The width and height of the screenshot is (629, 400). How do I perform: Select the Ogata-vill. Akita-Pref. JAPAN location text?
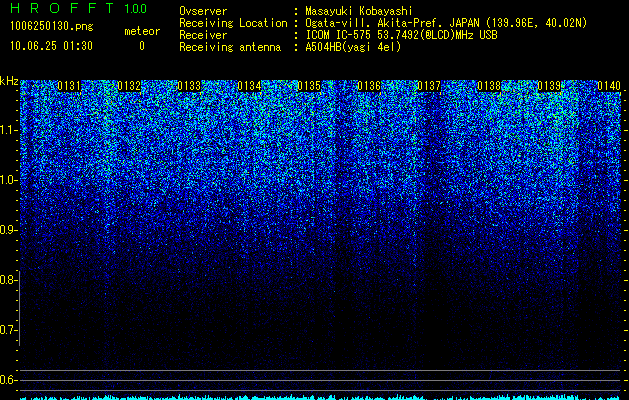[x=444, y=23]
